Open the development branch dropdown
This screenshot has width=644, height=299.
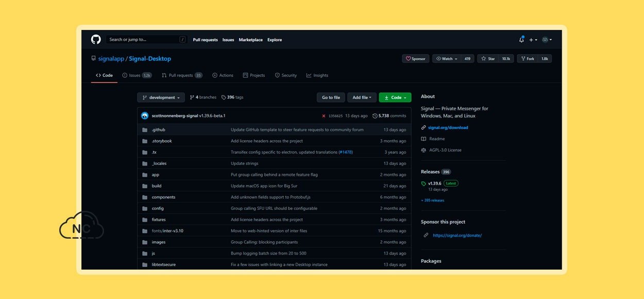(161, 97)
